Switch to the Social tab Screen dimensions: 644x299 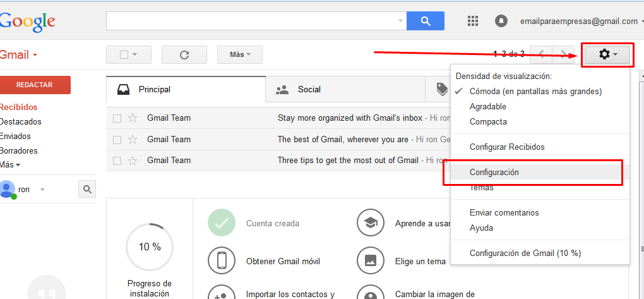(345, 89)
